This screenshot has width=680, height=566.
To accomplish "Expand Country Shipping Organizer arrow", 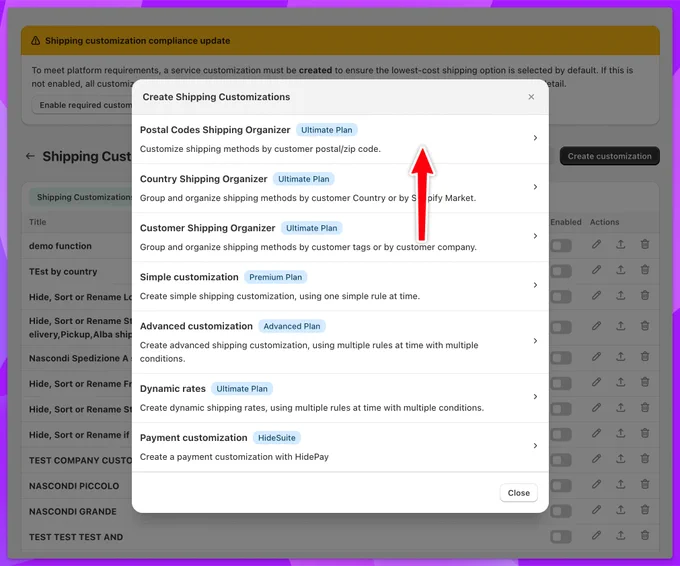I will click(x=535, y=187).
